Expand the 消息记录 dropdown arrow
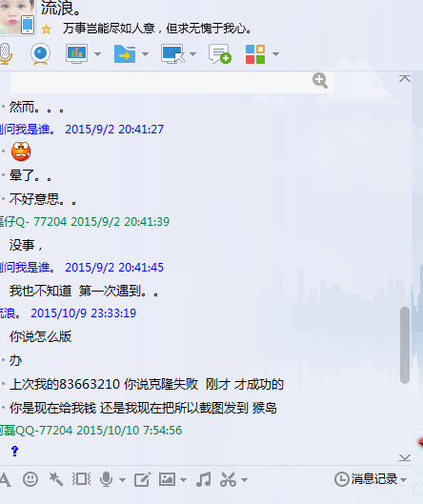 pyautogui.click(x=403, y=480)
